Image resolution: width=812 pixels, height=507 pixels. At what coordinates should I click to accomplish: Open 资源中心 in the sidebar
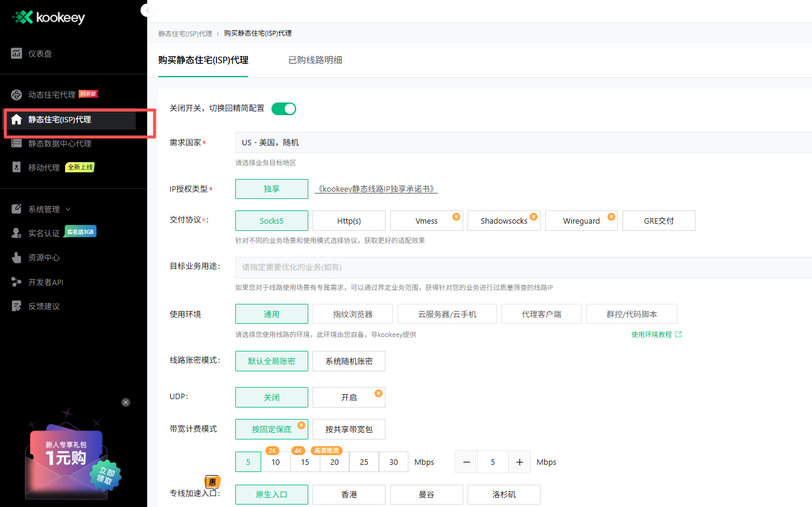pos(44,257)
